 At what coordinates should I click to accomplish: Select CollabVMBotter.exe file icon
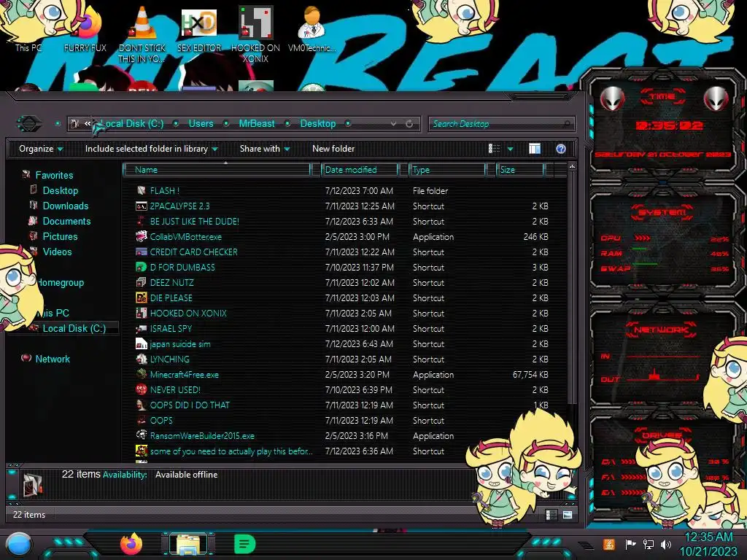[141, 237]
